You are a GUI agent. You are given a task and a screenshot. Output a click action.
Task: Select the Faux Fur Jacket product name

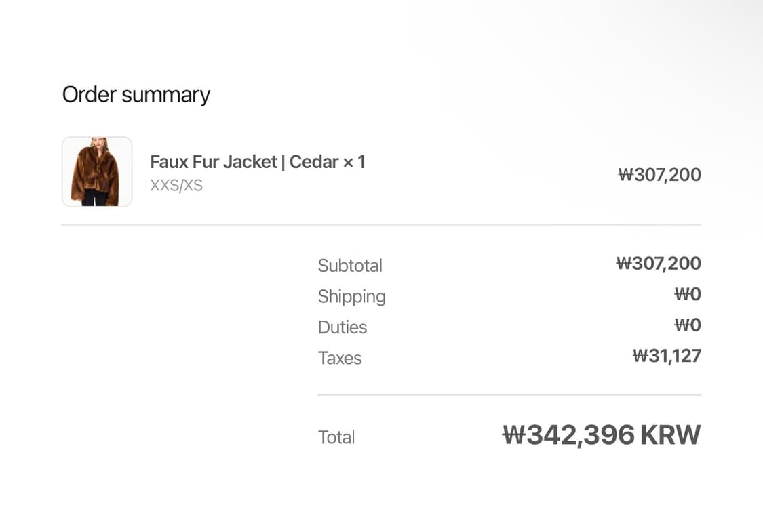213,162
